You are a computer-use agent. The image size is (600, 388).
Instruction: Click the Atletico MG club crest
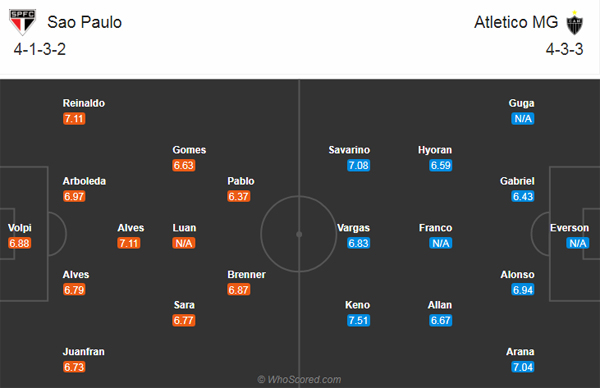[x=574, y=23]
